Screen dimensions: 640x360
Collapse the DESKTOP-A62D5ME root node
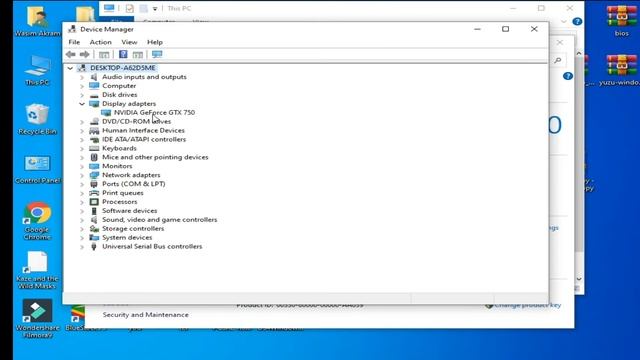click(x=70, y=68)
